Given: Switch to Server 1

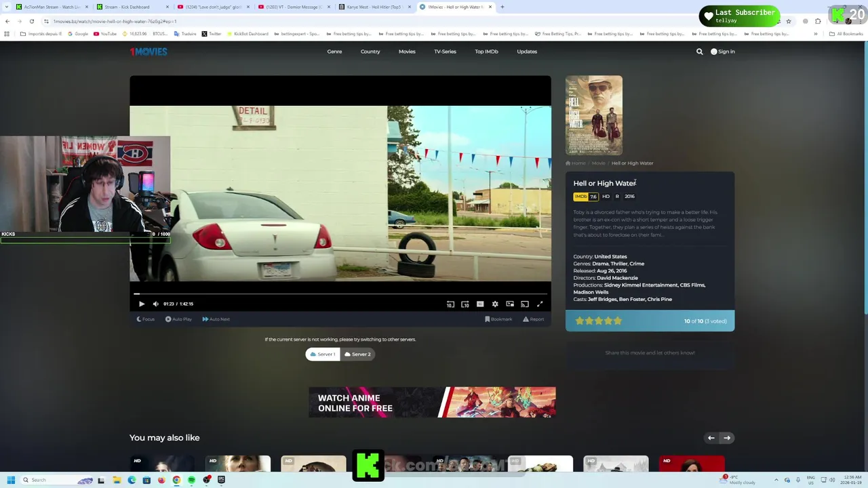Looking at the screenshot, I should 323,354.
